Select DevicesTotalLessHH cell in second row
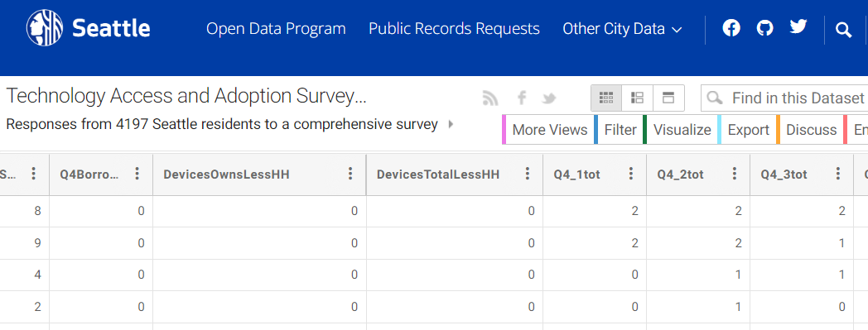 [x=455, y=243]
